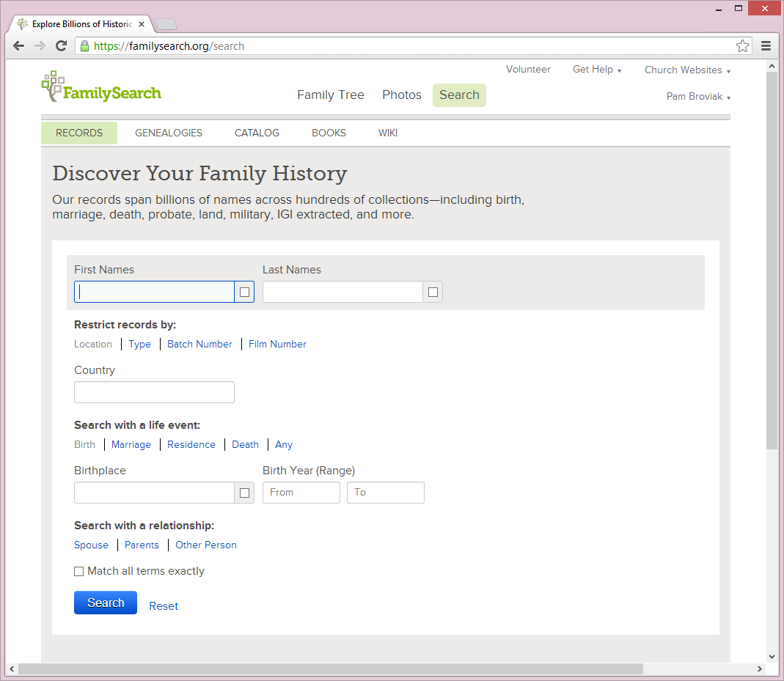This screenshot has height=681, width=784.
Task: Select the Any life event
Action: tap(284, 445)
